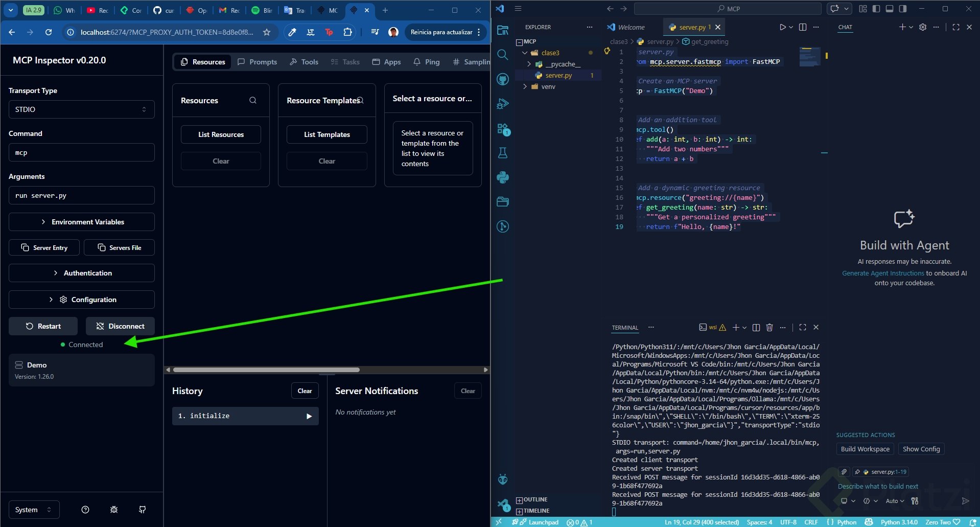Screen dimensions: 980x527
Task: Switch to the Welcome editor tab in VS Code
Action: tap(626, 27)
